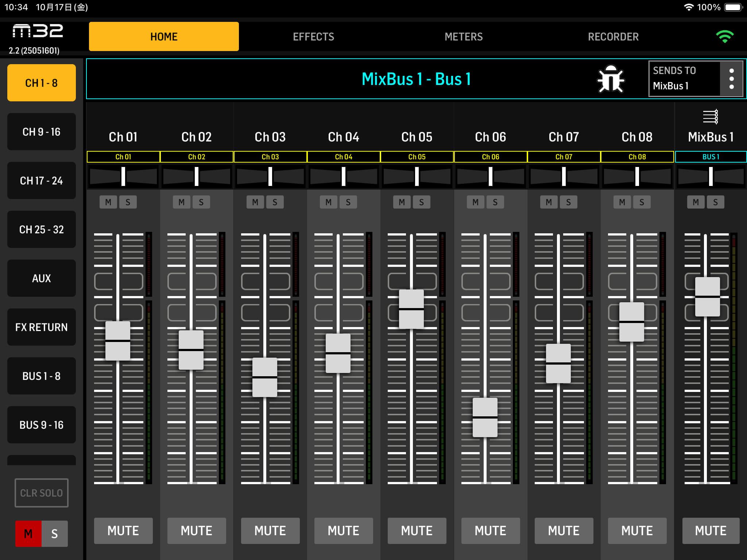Toggle the large MUTE button for Ch 02
This screenshot has width=747, height=560.
pos(197,530)
